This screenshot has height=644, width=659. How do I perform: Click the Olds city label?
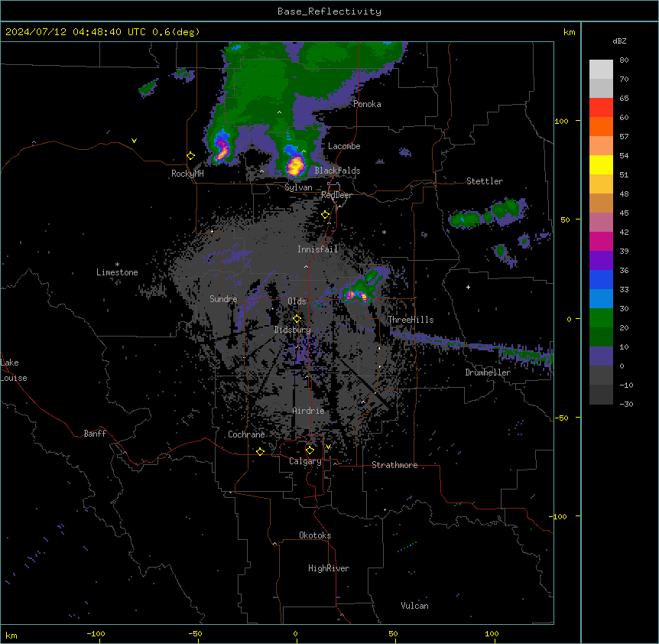click(297, 301)
